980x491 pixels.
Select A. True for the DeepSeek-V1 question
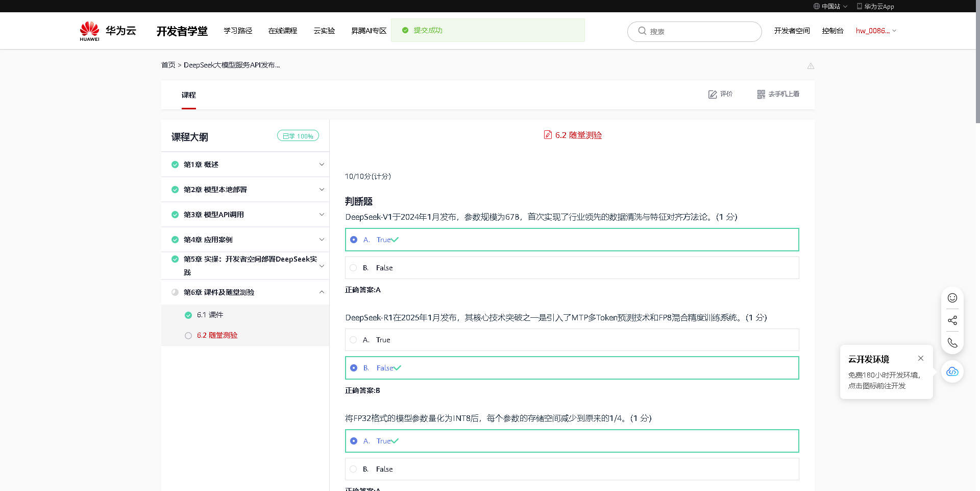(572, 240)
